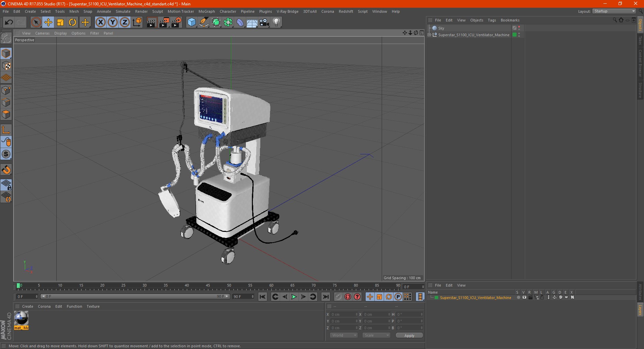Click the Coordinate System toggle icon

pyautogui.click(x=137, y=22)
